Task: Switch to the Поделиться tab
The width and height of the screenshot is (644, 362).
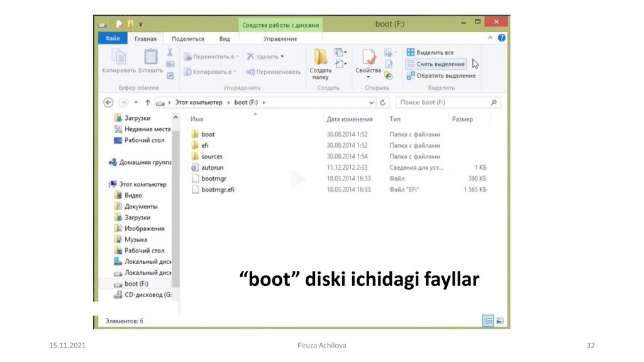Action: pyautogui.click(x=187, y=38)
